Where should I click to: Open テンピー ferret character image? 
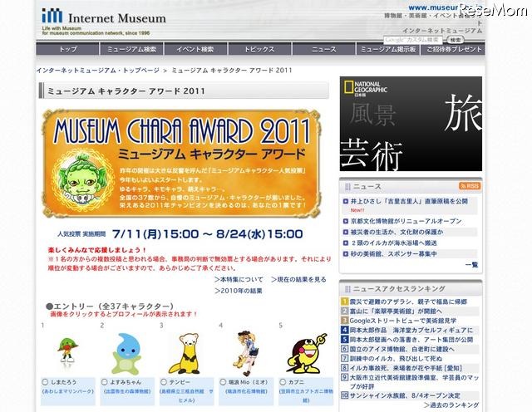pyautogui.click(x=186, y=353)
